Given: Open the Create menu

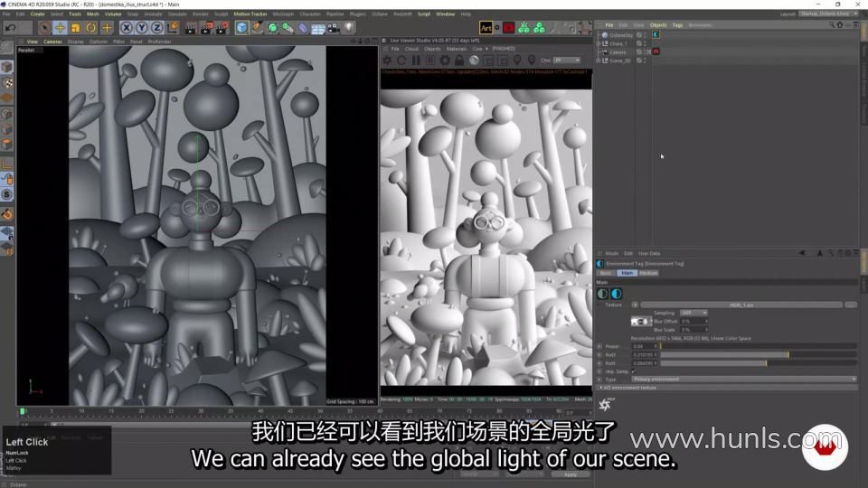Looking at the screenshot, I should [38, 14].
